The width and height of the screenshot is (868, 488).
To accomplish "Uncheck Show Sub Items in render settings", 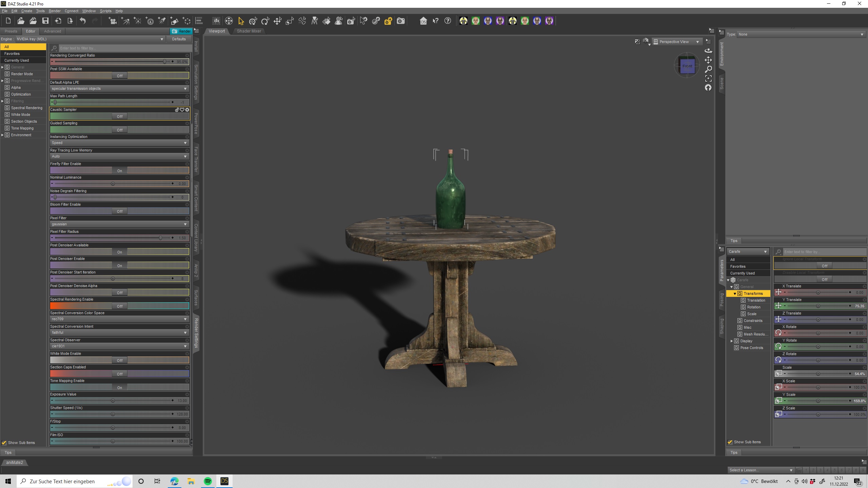I will click(x=4, y=443).
